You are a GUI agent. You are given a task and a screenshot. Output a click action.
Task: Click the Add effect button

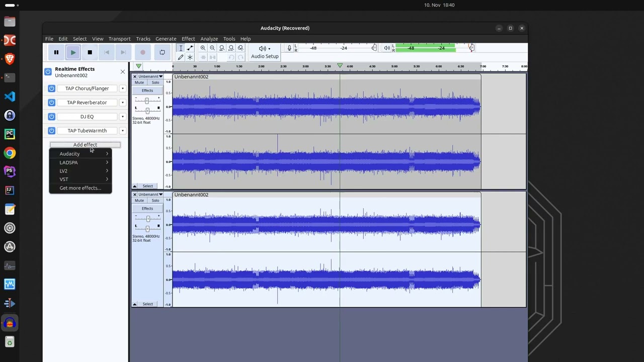click(x=85, y=145)
